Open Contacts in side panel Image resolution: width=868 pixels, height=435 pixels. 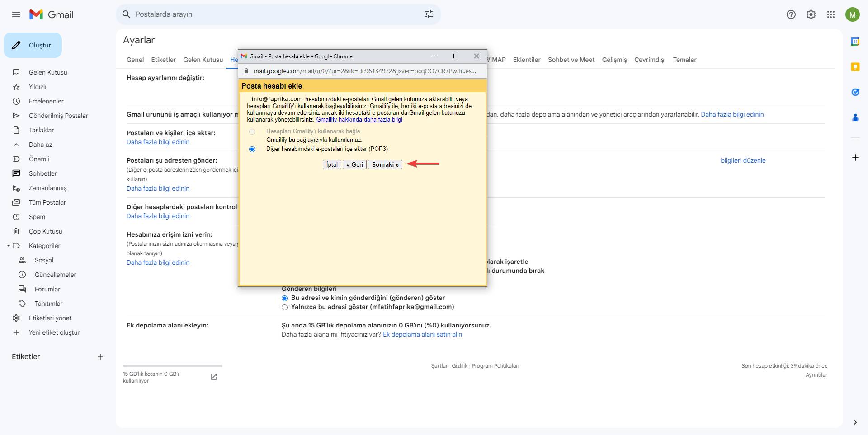pyautogui.click(x=855, y=117)
